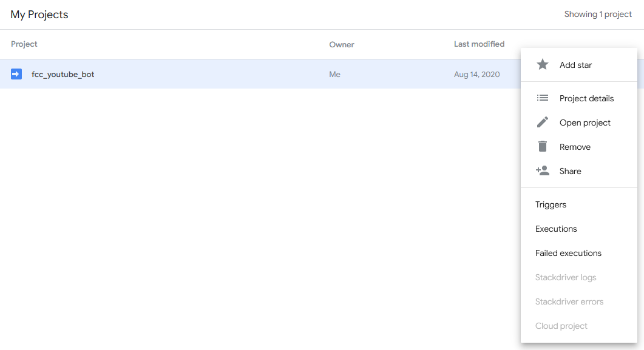Screen dimensions: 644x350
Task: Choose Share menu option
Action: click(x=579, y=171)
